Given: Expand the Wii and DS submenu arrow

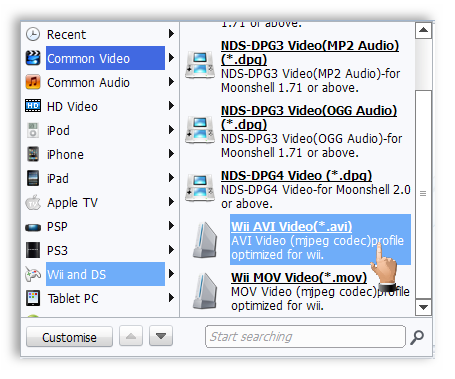Looking at the screenshot, I should (x=171, y=274).
